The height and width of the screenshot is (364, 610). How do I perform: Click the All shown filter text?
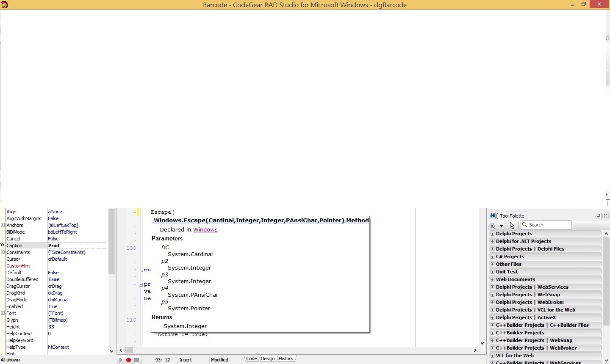coord(11,360)
